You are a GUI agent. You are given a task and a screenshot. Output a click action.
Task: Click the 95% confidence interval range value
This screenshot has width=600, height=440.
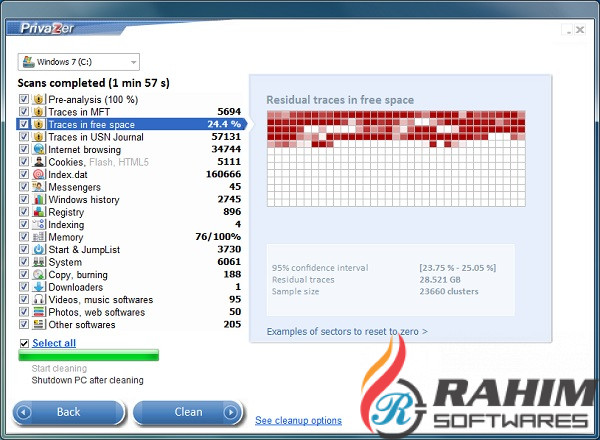458,268
